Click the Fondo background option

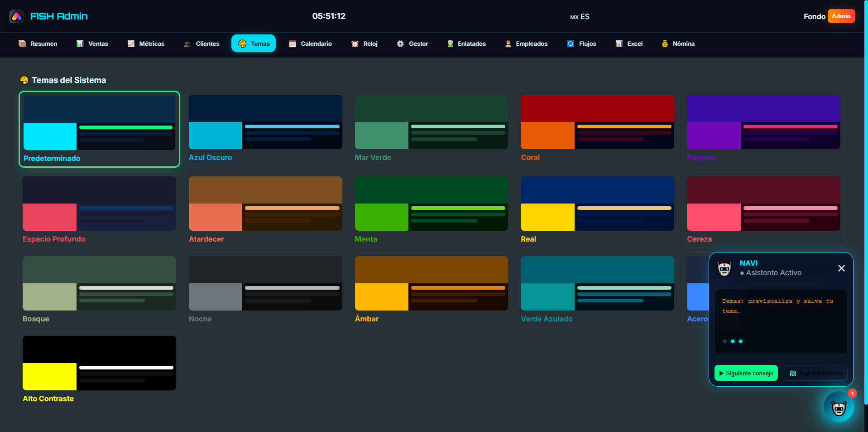[814, 17]
